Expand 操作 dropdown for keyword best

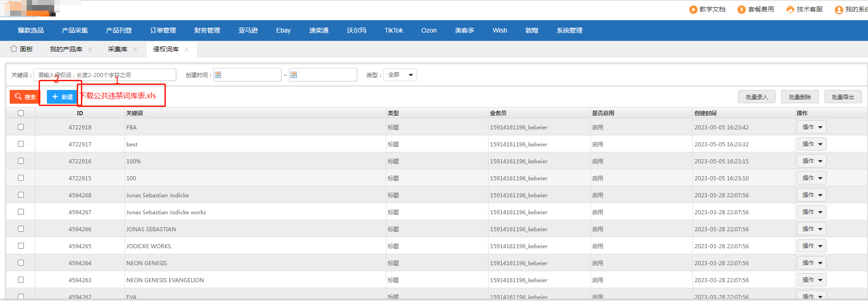(x=811, y=144)
